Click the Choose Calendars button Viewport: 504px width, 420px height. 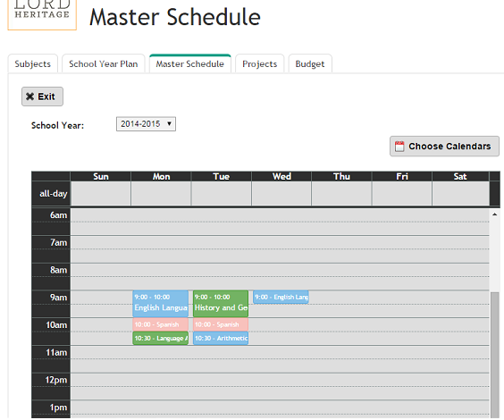[444, 147]
